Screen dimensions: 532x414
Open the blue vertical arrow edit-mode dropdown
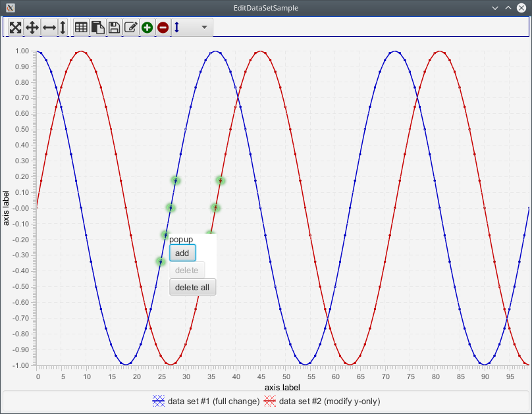click(192, 28)
